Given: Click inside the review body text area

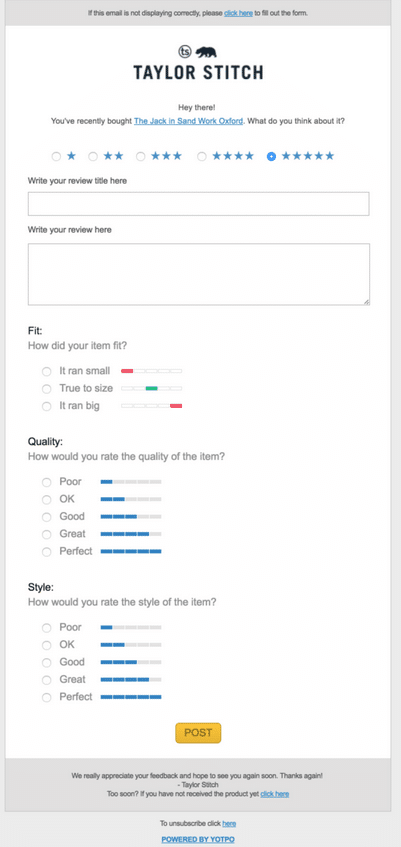Looking at the screenshot, I should coord(199,274).
